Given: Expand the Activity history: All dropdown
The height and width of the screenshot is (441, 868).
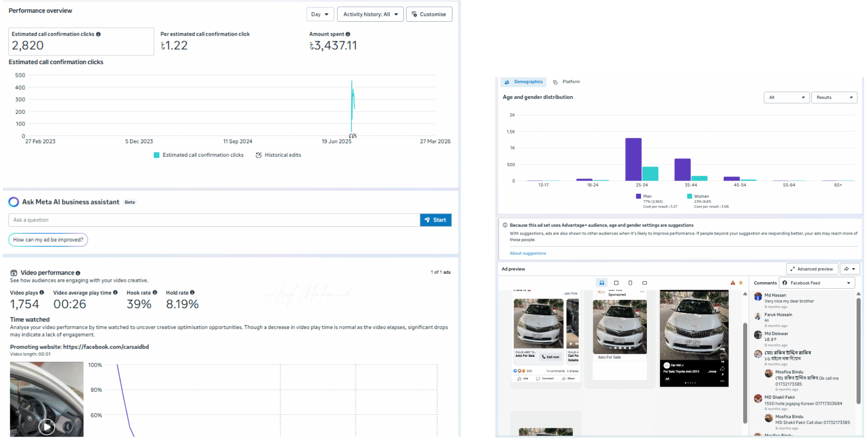Looking at the screenshot, I should pos(370,14).
